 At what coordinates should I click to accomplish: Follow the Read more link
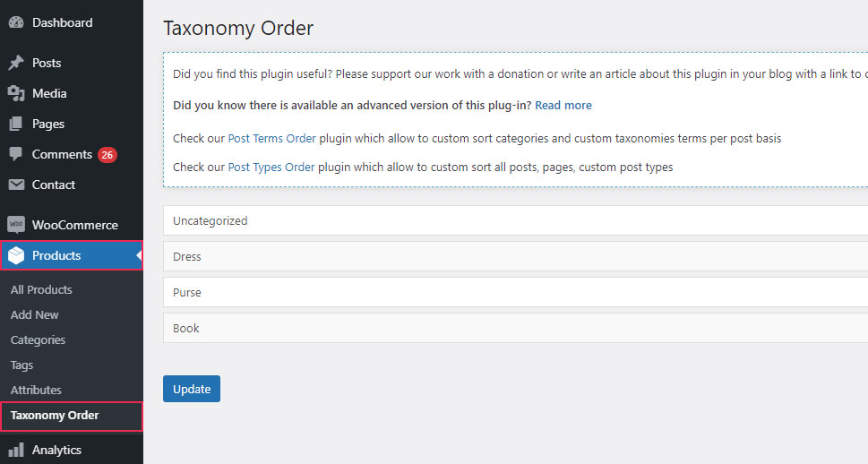[x=563, y=105]
